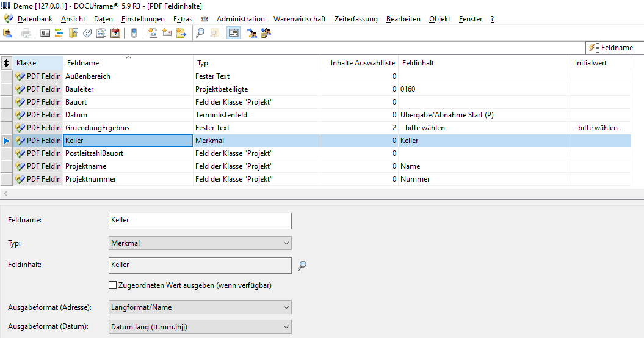The width and height of the screenshot is (644, 338).
Task: Open the Administration menu
Action: pos(241,19)
